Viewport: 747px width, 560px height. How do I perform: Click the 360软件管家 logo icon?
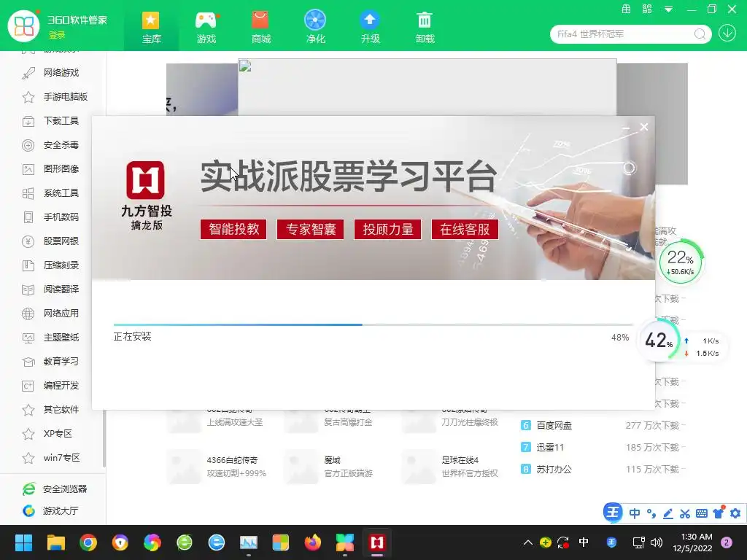[x=24, y=26]
